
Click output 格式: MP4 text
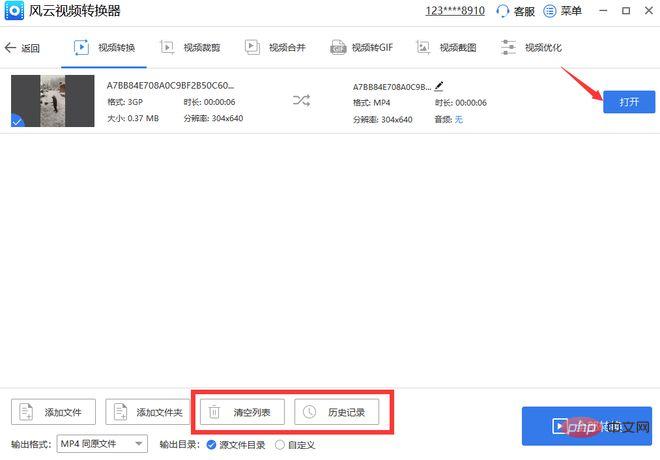pyautogui.click(x=372, y=103)
